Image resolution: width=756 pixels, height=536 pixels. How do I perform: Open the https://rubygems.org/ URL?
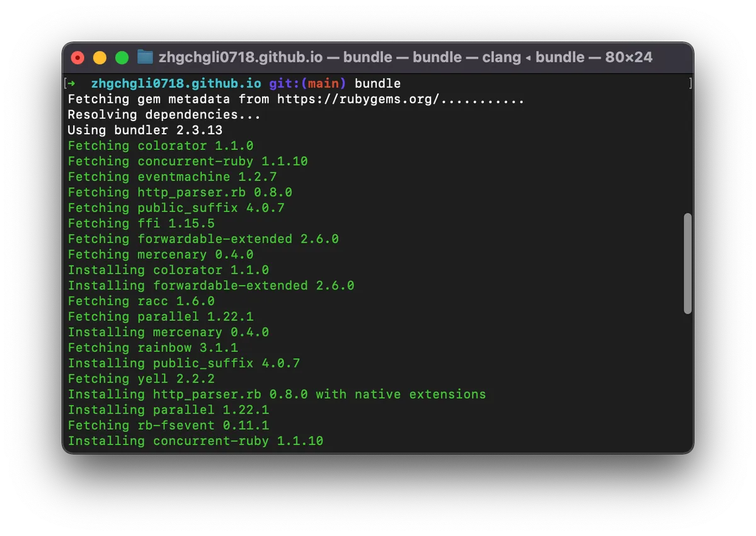pos(358,99)
